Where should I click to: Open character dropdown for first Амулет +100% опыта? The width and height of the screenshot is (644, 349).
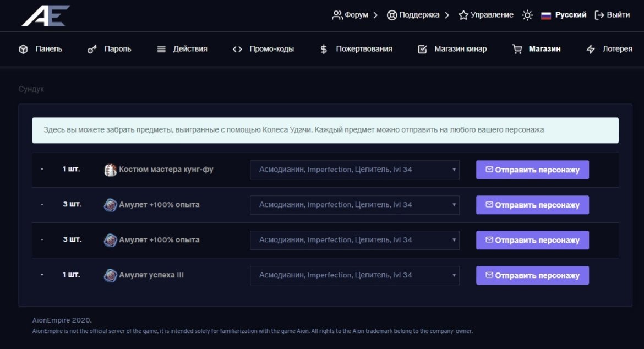click(354, 205)
